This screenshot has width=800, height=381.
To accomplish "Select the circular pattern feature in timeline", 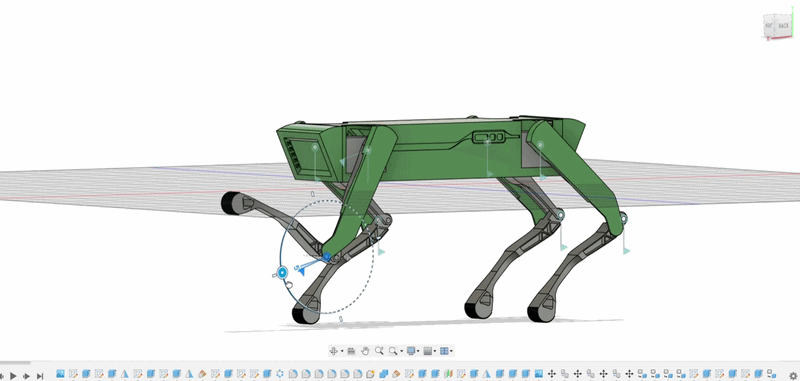I will (280, 374).
